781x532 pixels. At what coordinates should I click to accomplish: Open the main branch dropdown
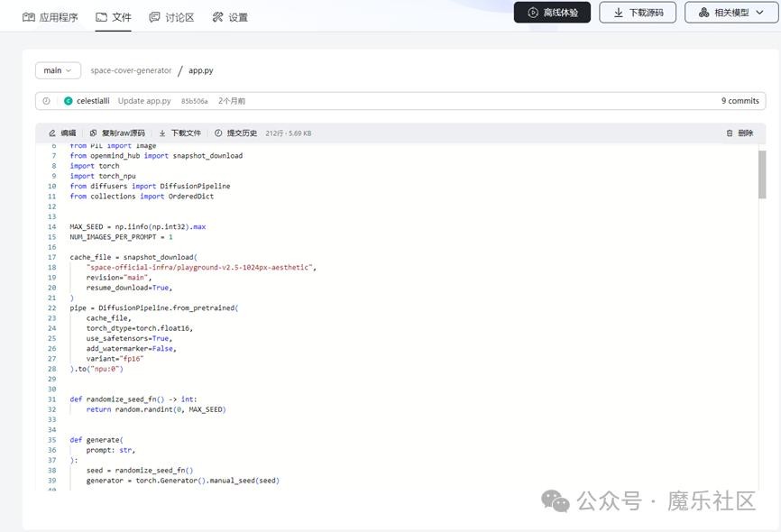pyautogui.click(x=58, y=70)
